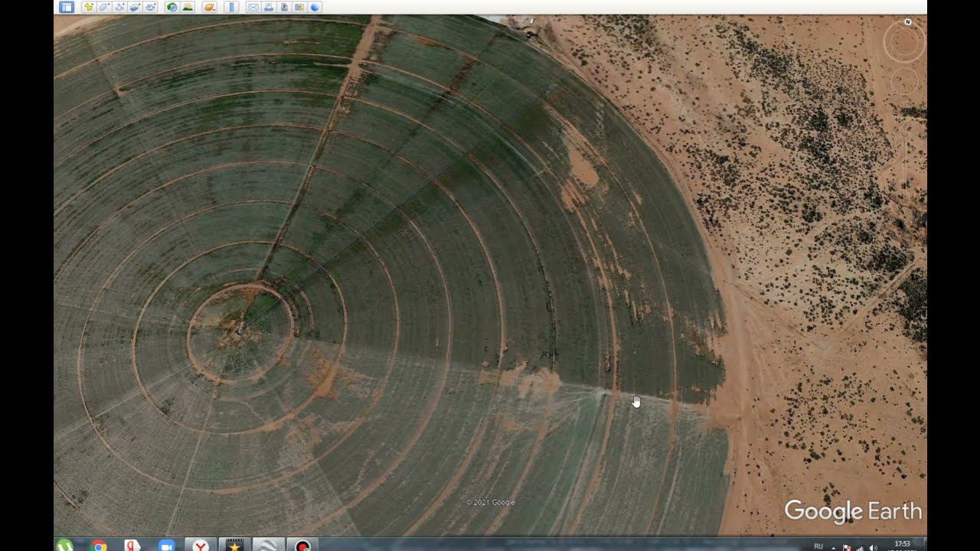
Task: Open Zoom from the taskbar
Action: (x=166, y=546)
